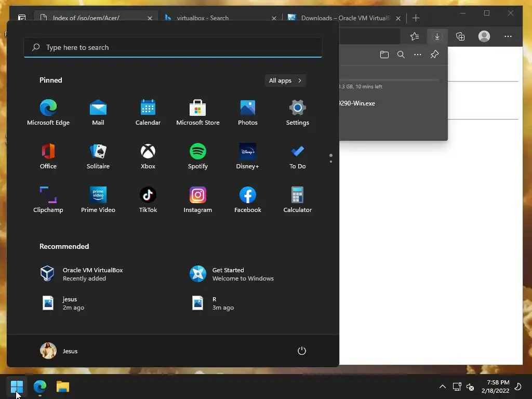Open Edge Settings and more menu
The image size is (532, 399).
tap(508, 36)
